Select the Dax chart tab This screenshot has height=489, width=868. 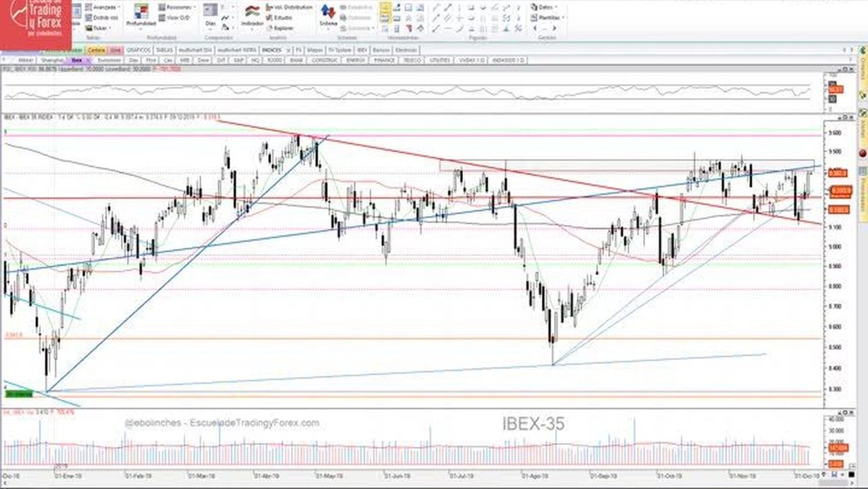[133, 60]
